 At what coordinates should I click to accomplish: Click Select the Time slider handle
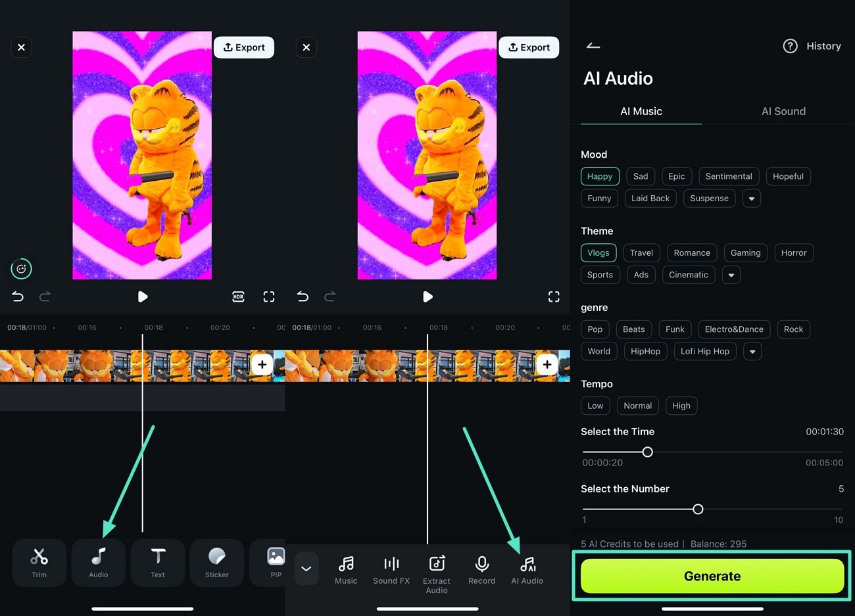[648, 452]
